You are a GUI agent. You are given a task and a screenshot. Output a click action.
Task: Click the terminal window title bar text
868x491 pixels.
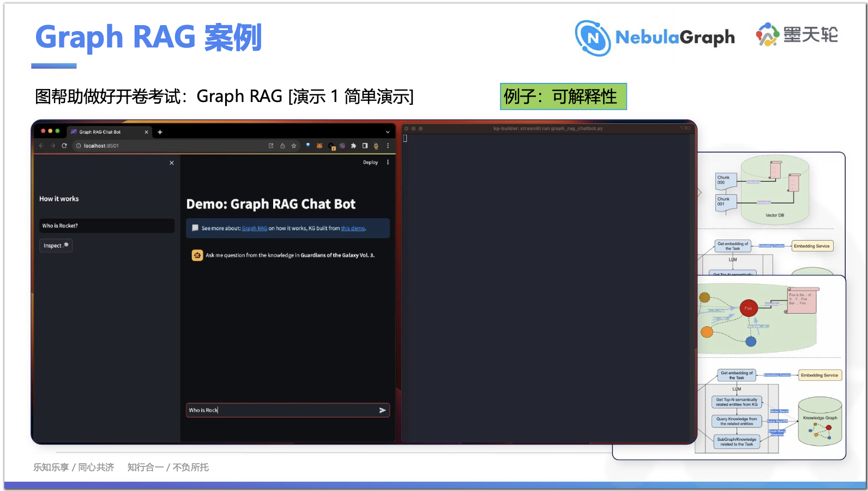click(548, 129)
